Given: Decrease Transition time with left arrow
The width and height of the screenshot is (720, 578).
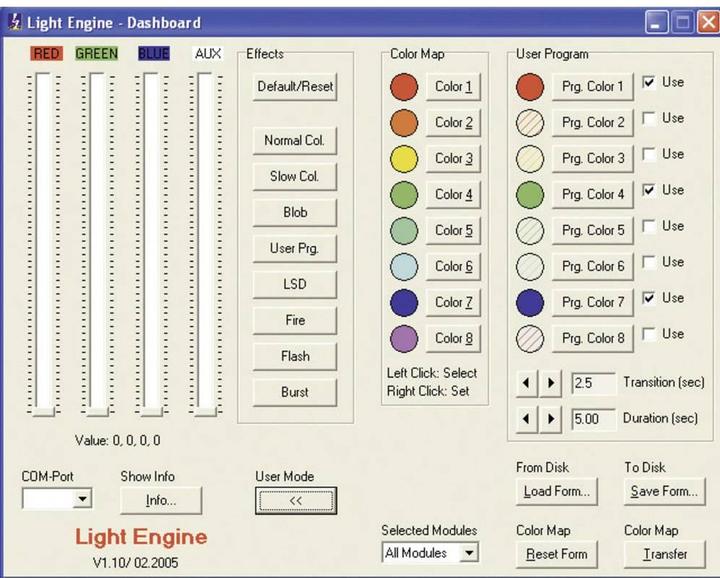Looking at the screenshot, I should click(526, 383).
